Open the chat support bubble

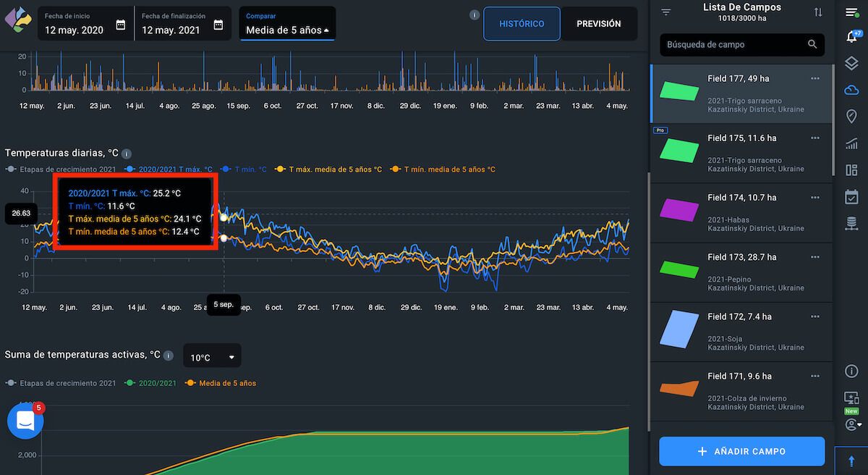[x=25, y=421]
